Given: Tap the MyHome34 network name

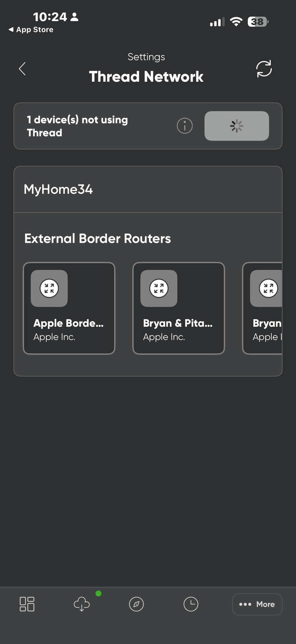Looking at the screenshot, I should (x=58, y=189).
